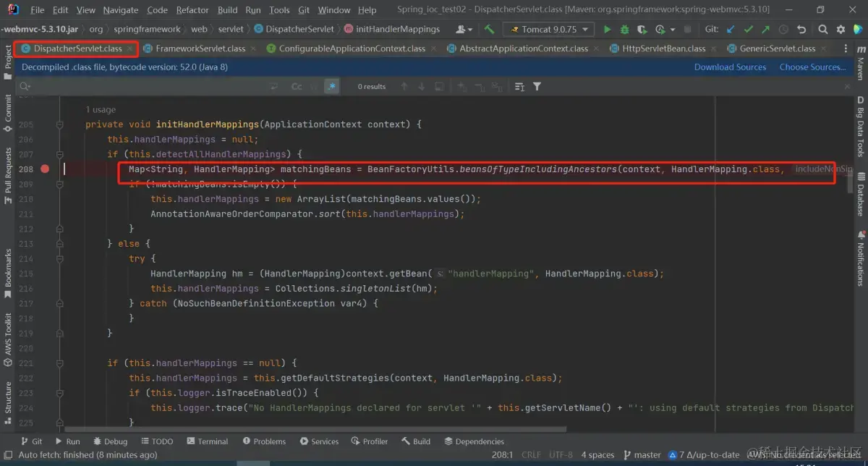Viewport: 868px width, 466px height.
Task: Click the '1 usage' hint above the method
Action: coord(101,110)
